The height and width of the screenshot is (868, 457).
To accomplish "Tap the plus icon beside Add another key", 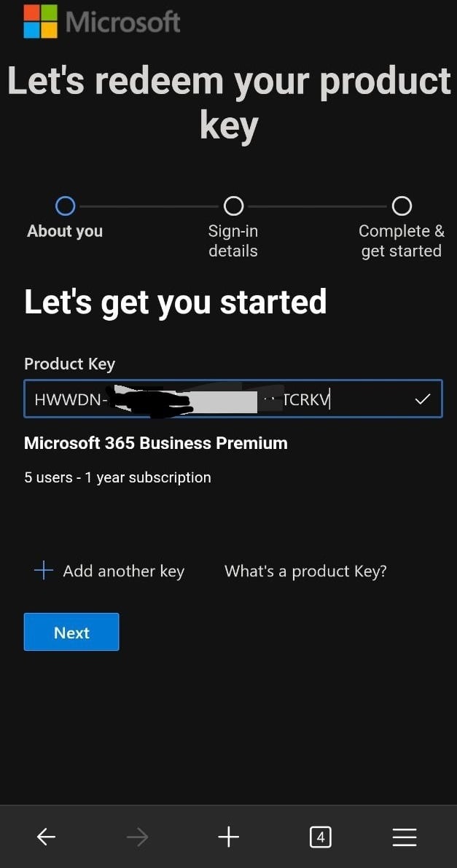I will pyautogui.click(x=43, y=571).
